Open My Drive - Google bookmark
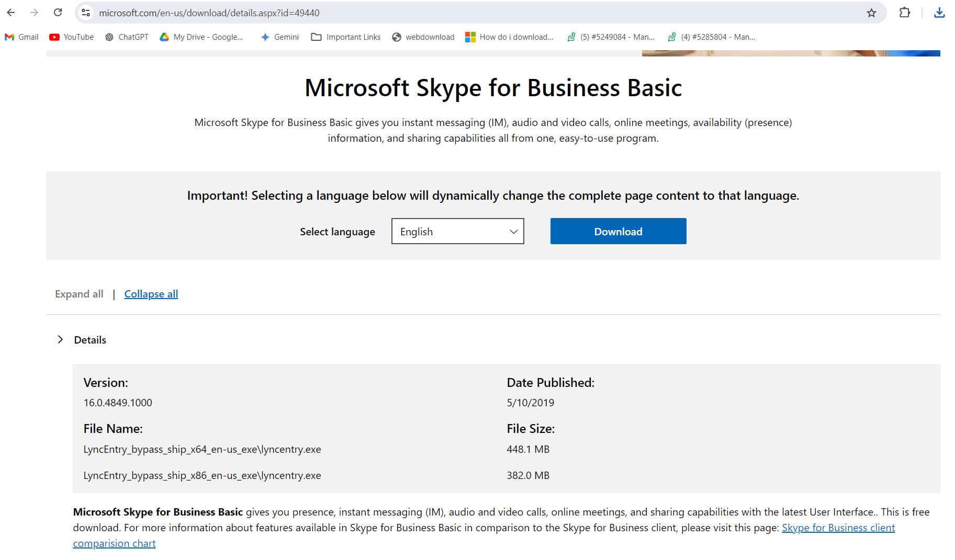This screenshot has height=560, width=955. [201, 37]
